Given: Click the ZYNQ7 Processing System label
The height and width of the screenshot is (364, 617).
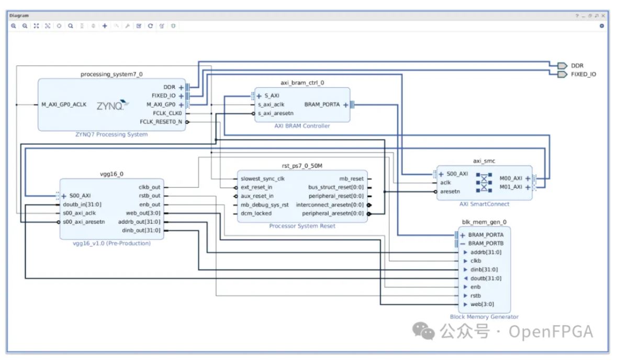Looking at the screenshot, I should [x=111, y=134].
